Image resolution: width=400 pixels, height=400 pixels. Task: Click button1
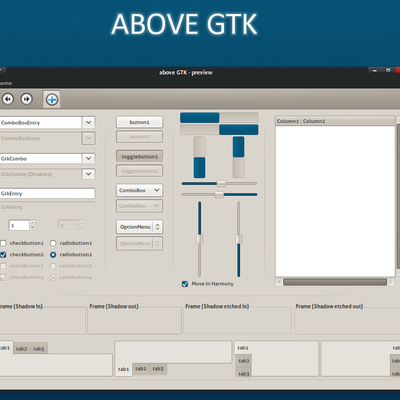(x=139, y=122)
